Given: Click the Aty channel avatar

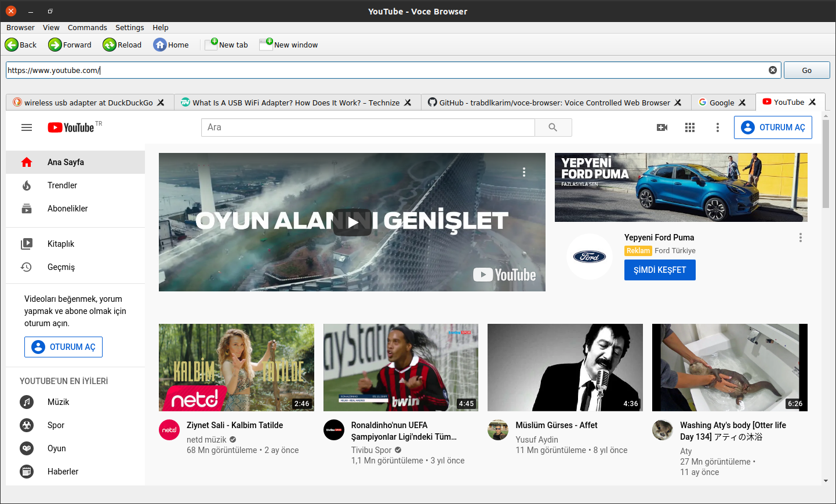Looking at the screenshot, I should [x=663, y=430].
